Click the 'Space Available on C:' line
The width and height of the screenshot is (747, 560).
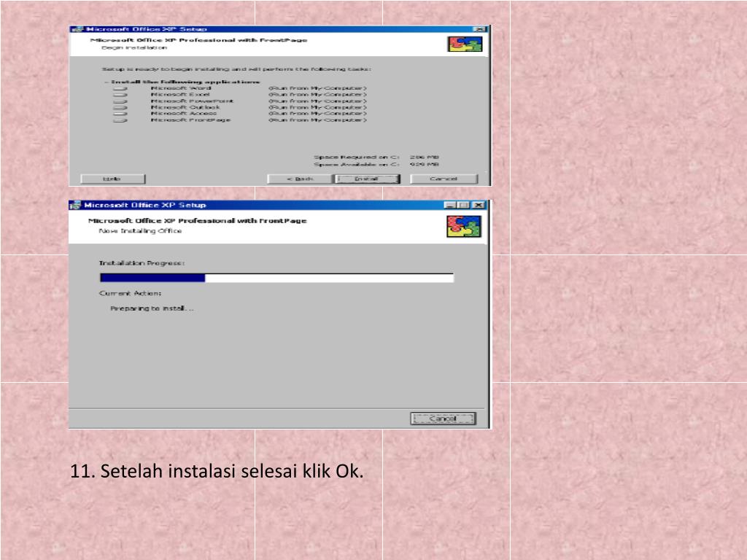[376, 165]
